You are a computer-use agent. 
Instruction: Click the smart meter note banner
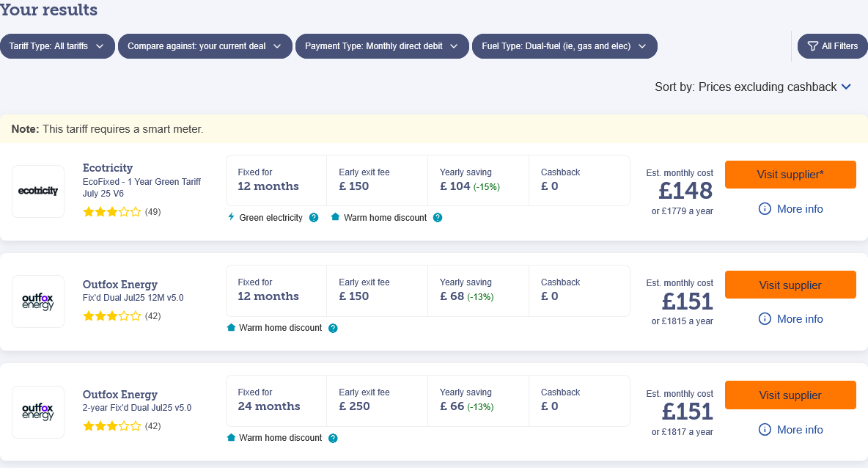pyautogui.click(x=434, y=129)
